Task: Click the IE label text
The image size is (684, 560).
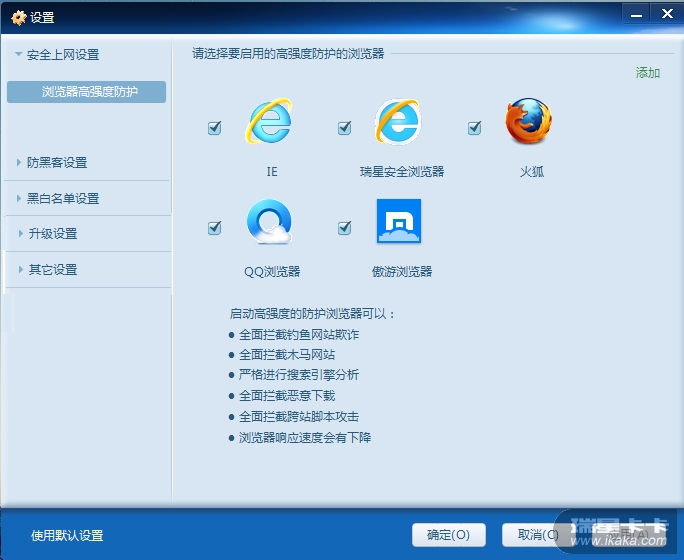Action: 272,171
